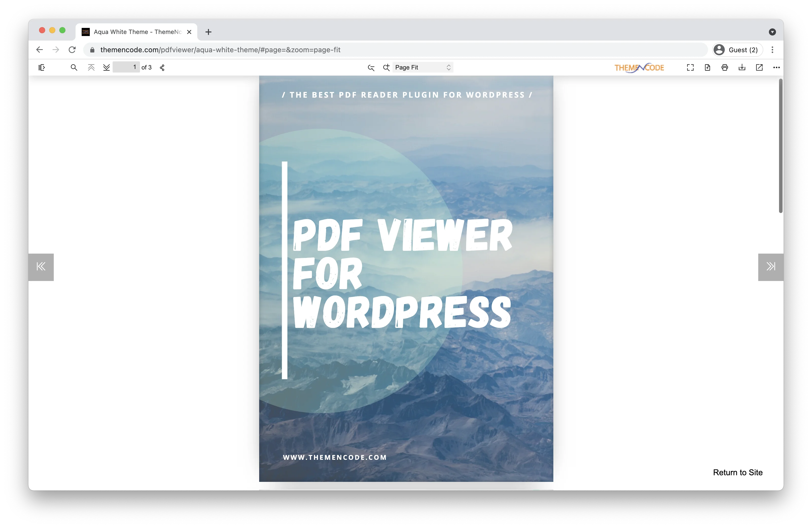Open the document search tool
The width and height of the screenshot is (812, 528).
(74, 67)
